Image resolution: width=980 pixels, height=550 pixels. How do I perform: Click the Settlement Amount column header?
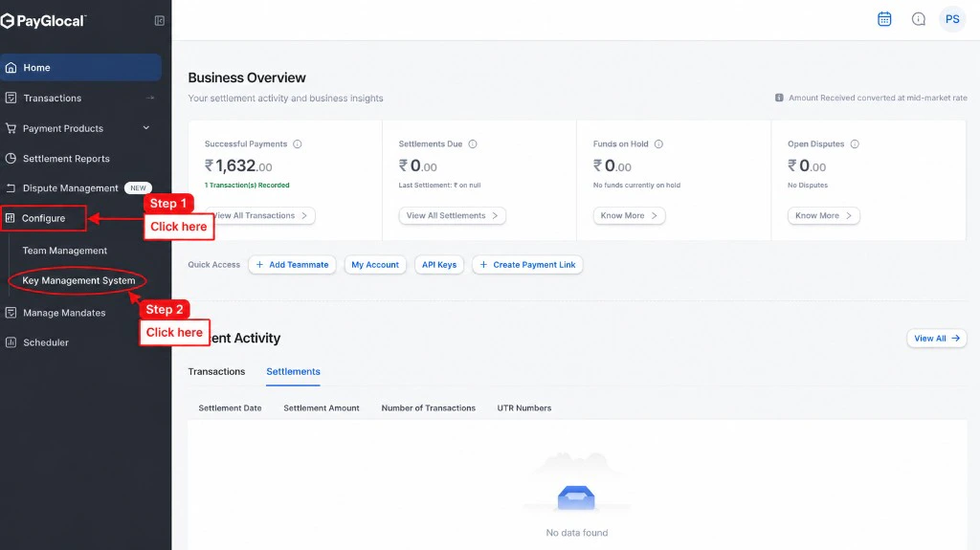[322, 408]
